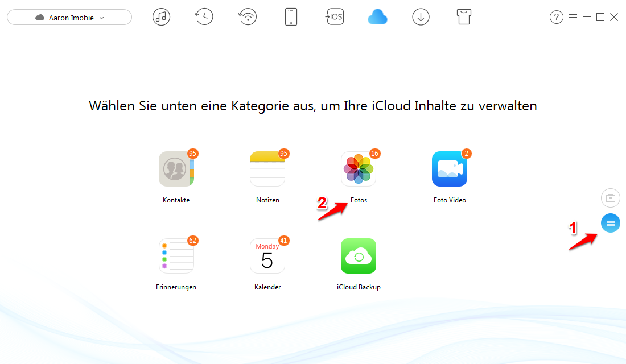Close the application window

[614, 17]
